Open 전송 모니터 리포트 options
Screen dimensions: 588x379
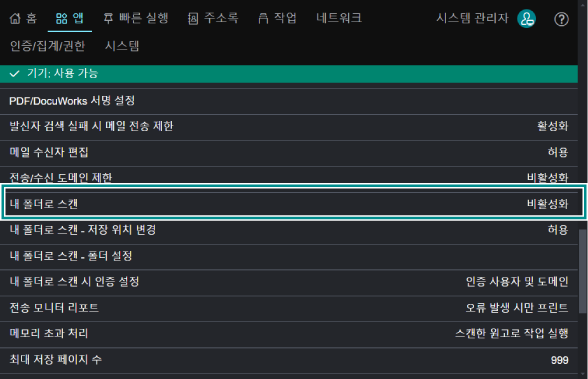(289, 309)
